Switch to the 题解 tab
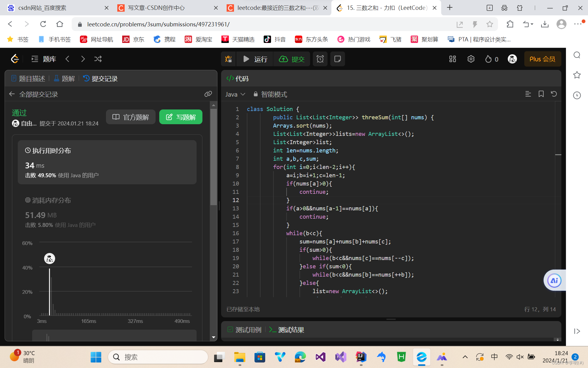 64,79
